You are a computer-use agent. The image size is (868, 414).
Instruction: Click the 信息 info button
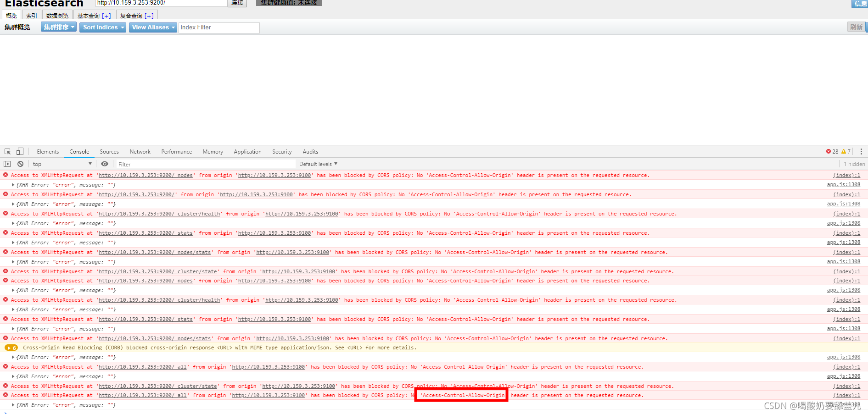coord(860,3)
